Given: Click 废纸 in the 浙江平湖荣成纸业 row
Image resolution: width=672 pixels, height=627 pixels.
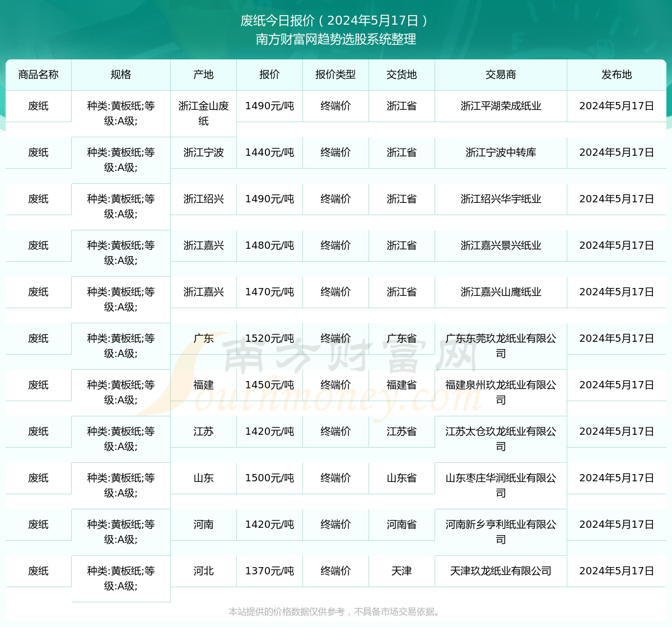Looking at the screenshot, I should [39, 106].
